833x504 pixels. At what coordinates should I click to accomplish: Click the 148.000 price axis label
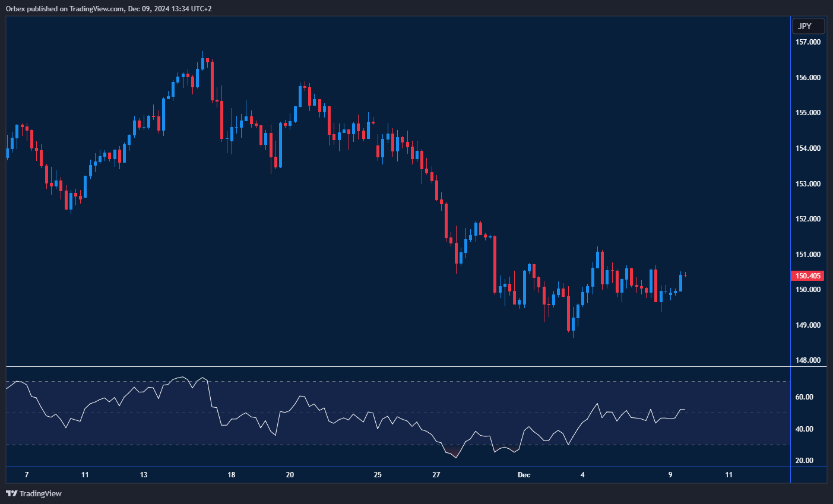(x=808, y=360)
